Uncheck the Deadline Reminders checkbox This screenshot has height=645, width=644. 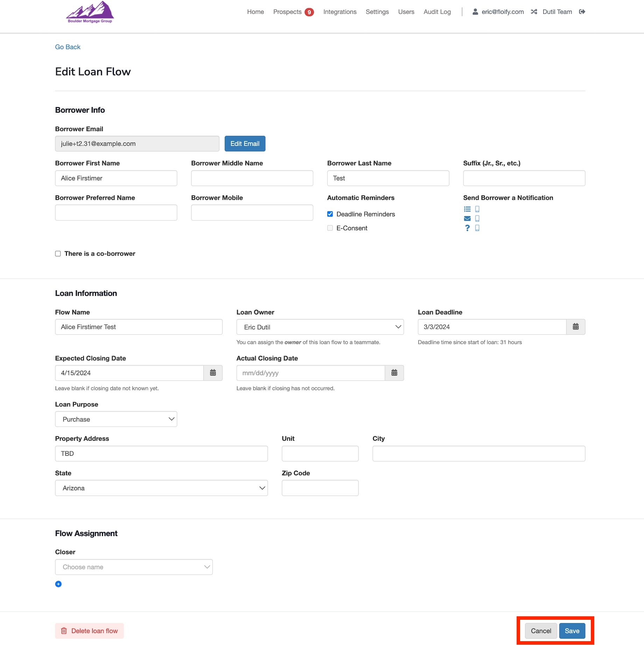click(x=330, y=214)
